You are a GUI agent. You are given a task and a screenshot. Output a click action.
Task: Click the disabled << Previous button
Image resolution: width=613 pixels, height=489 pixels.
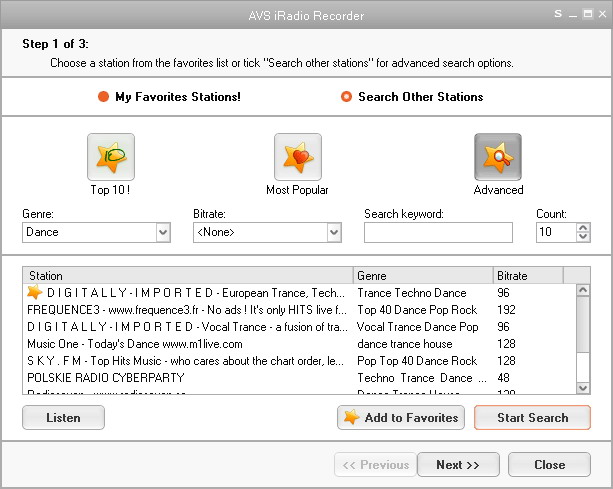pos(376,465)
